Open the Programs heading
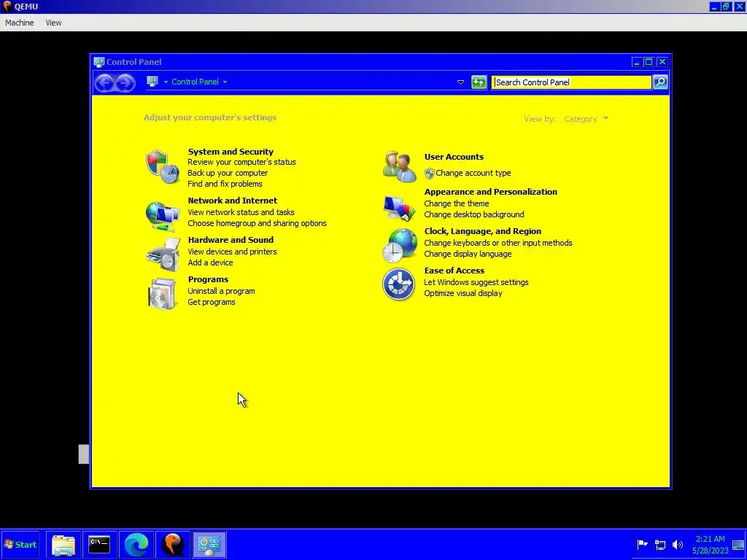 pos(208,279)
